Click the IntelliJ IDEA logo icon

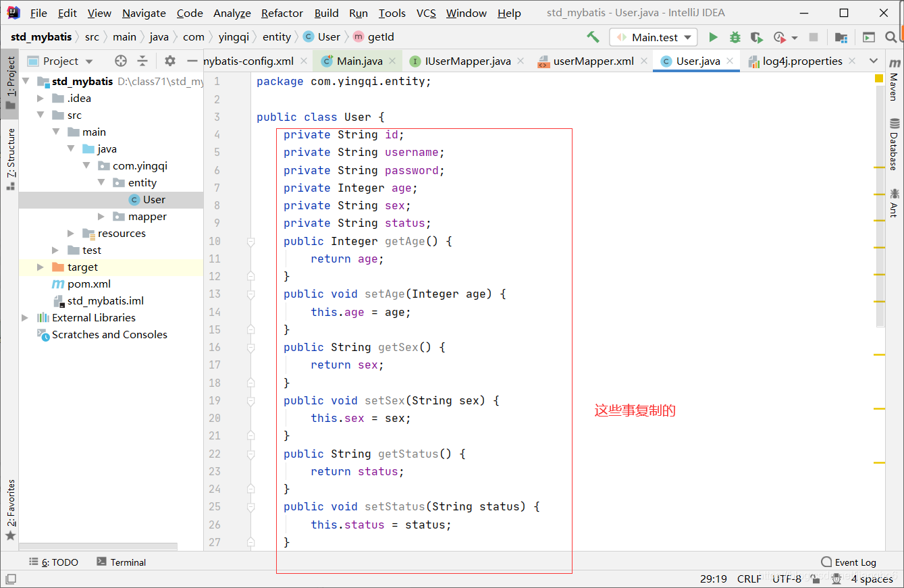pyautogui.click(x=13, y=12)
